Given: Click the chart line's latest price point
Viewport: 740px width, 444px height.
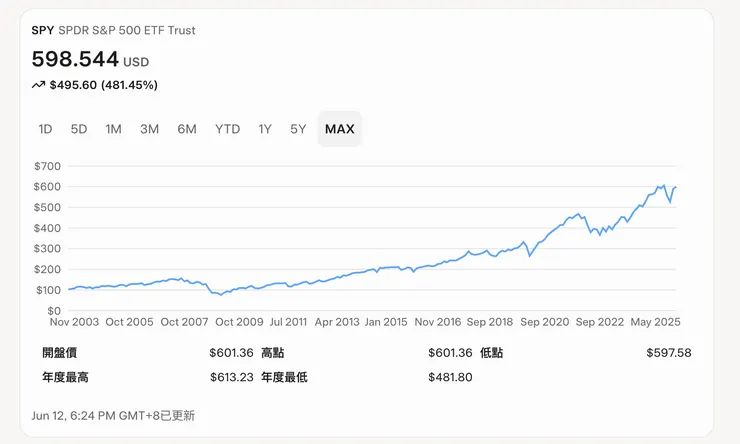Looking at the screenshot, I should (675, 187).
